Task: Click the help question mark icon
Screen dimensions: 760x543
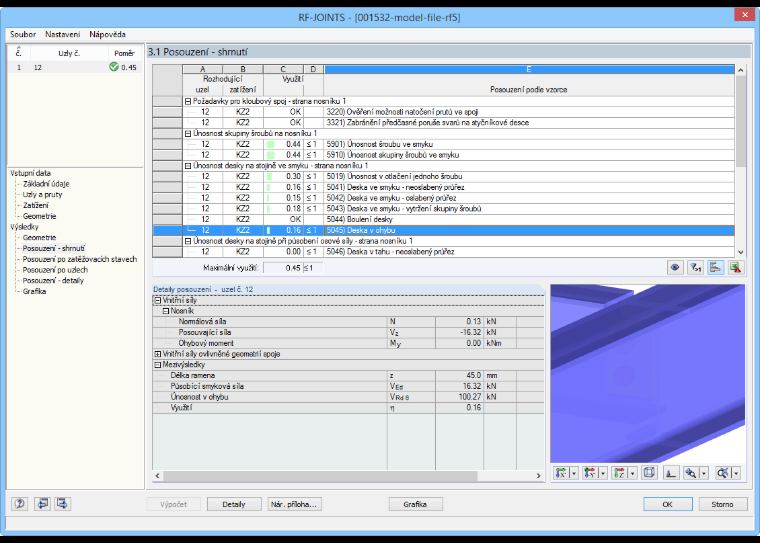Action: point(20,504)
